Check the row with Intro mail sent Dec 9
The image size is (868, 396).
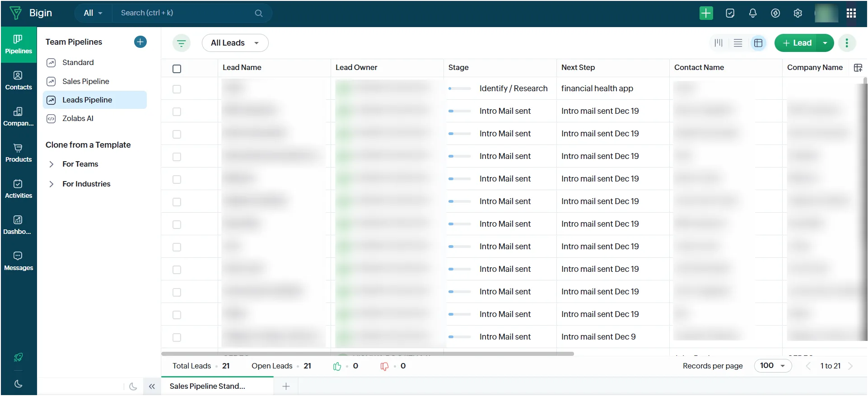point(177,337)
